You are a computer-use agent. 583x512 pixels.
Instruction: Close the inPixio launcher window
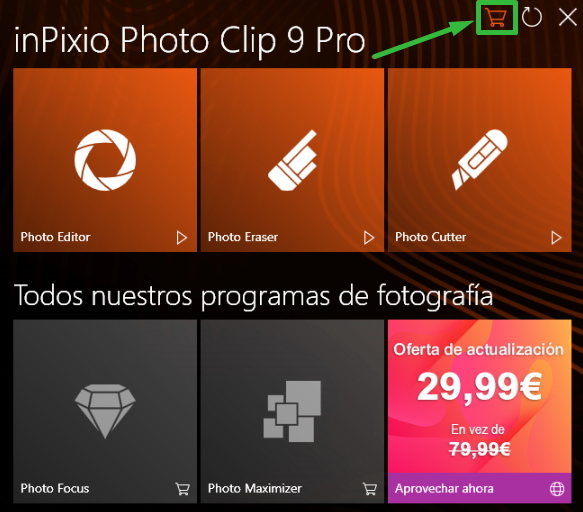point(568,17)
